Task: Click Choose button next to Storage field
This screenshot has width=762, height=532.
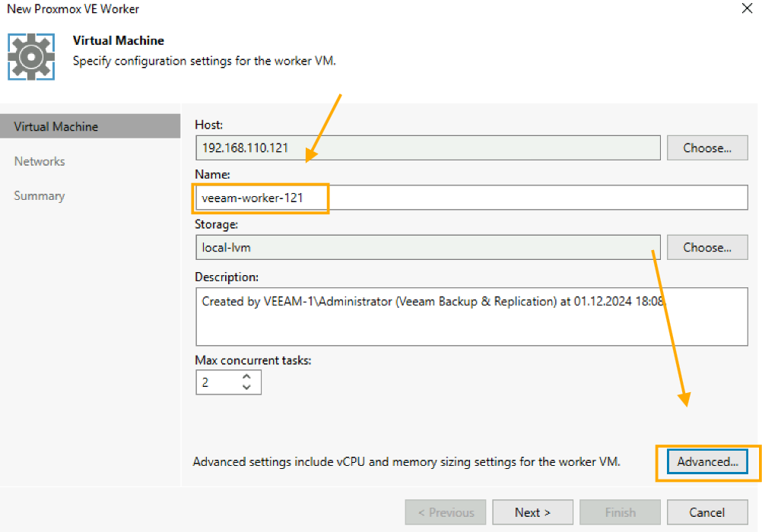Action: (706, 247)
